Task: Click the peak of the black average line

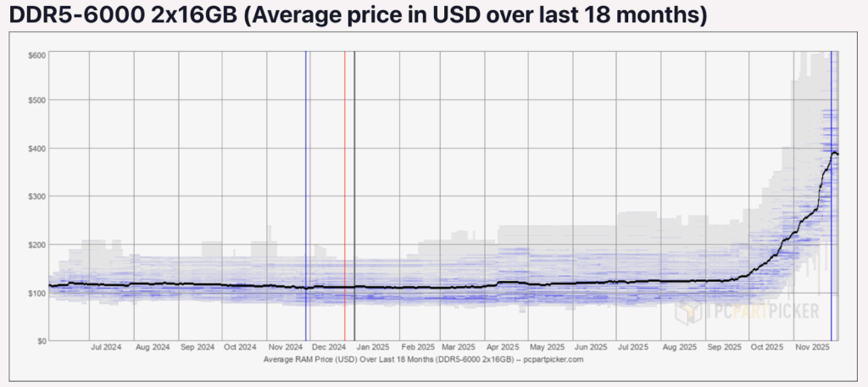Action: click(x=834, y=152)
